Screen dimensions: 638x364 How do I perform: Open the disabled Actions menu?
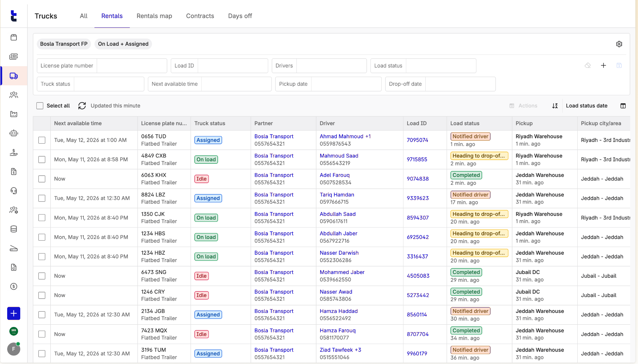(x=523, y=106)
